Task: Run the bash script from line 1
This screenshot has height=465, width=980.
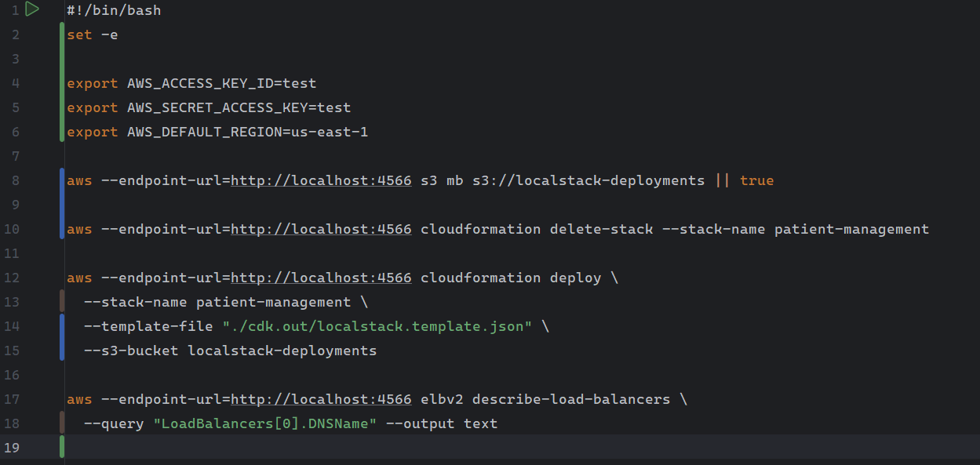Action: [x=31, y=9]
